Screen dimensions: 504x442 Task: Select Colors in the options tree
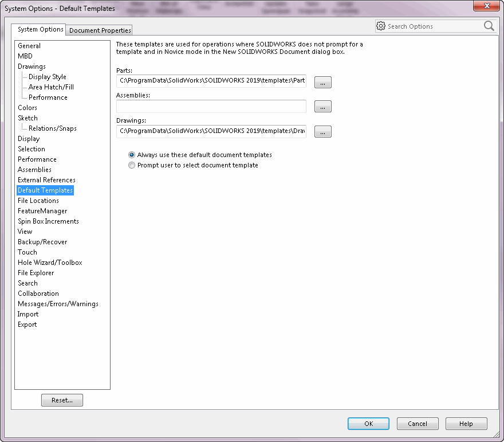coord(27,107)
